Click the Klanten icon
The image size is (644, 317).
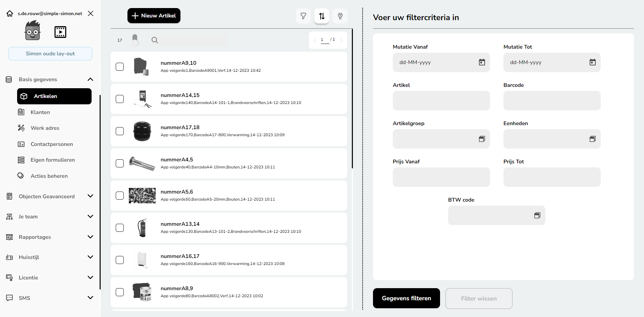pos(21,112)
